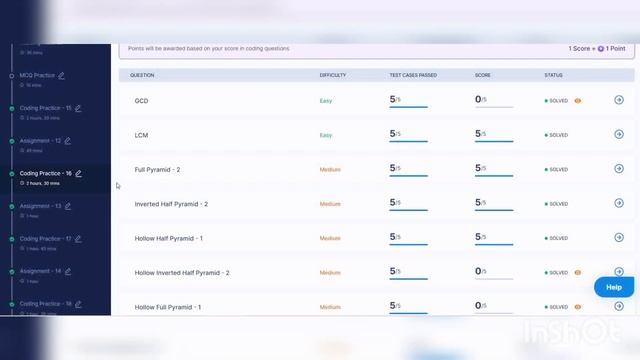Click score 0/5 in GCD row
This screenshot has width=640, height=360.
481,99
